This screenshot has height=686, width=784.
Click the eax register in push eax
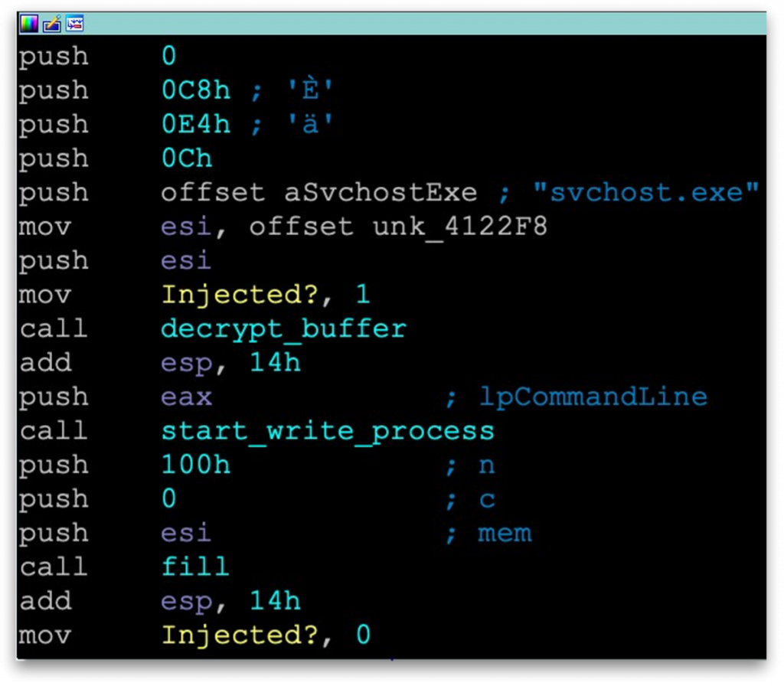click(x=186, y=397)
